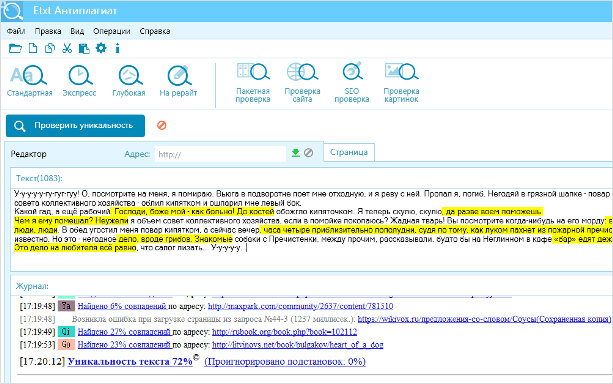Open the Файл menu
The width and height of the screenshot is (613, 384).
point(16,31)
